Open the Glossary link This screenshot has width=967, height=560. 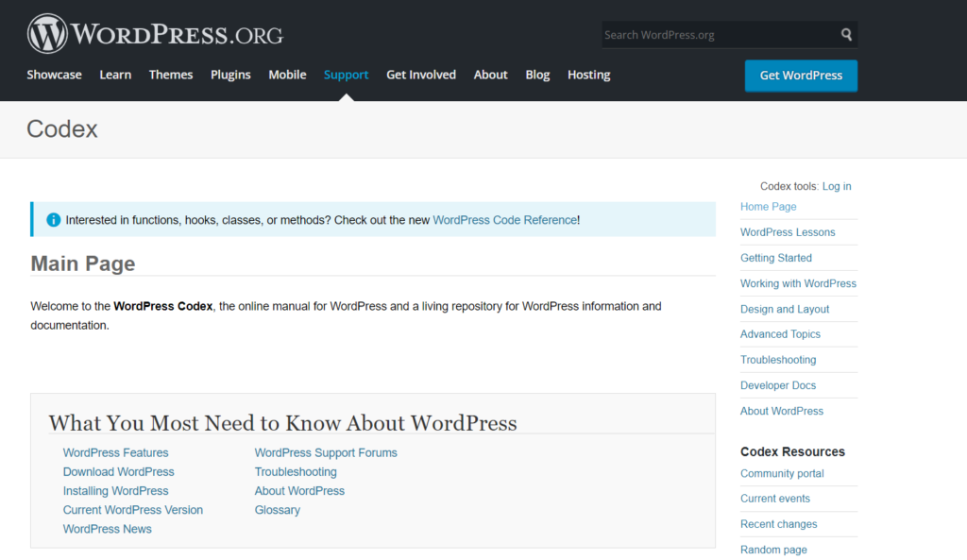tap(278, 510)
